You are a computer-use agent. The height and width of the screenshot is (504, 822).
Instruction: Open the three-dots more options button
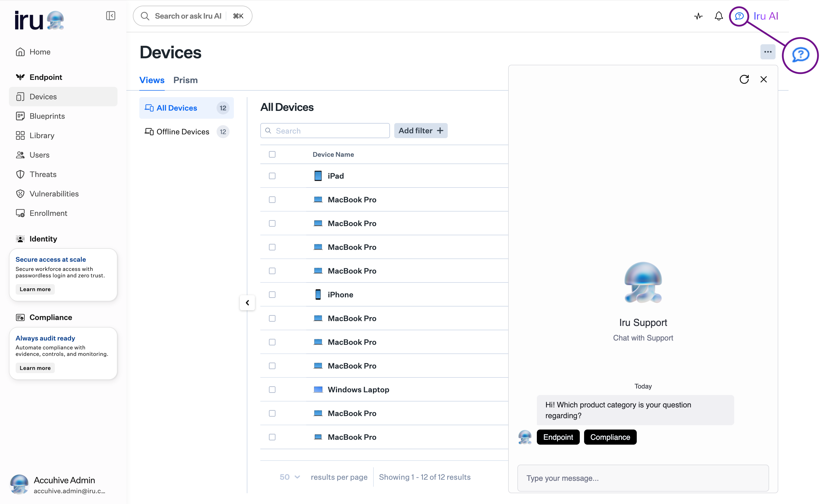(x=768, y=52)
